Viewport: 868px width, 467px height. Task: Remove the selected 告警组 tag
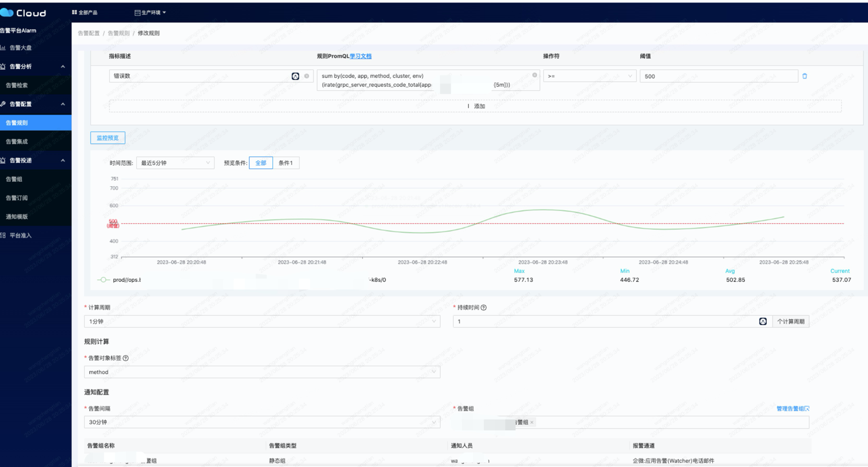point(532,422)
